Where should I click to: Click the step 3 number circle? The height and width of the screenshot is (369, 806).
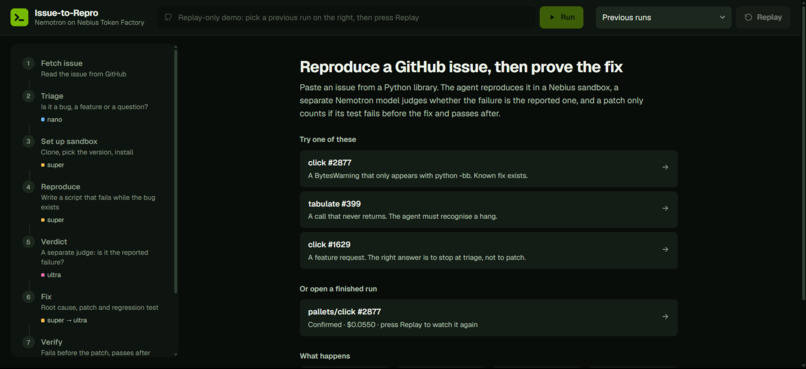pyautogui.click(x=28, y=141)
